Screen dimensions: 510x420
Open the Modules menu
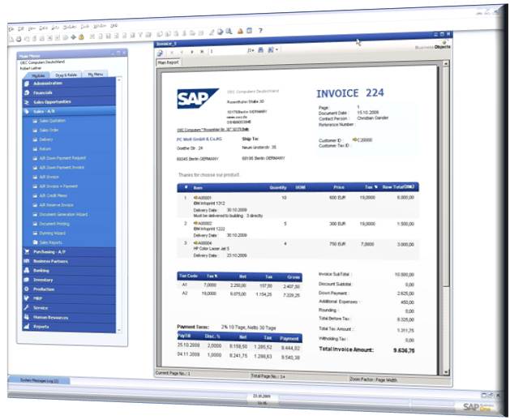tap(70, 27)
